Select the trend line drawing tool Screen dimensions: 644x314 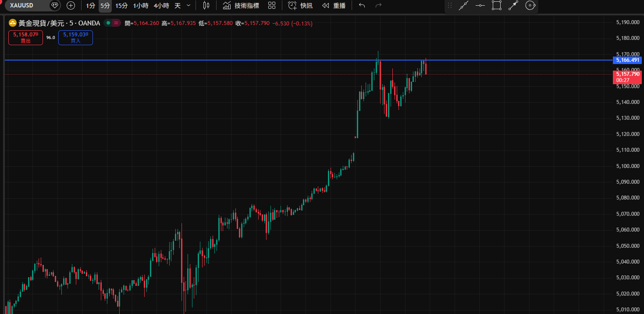click(464, 6)
